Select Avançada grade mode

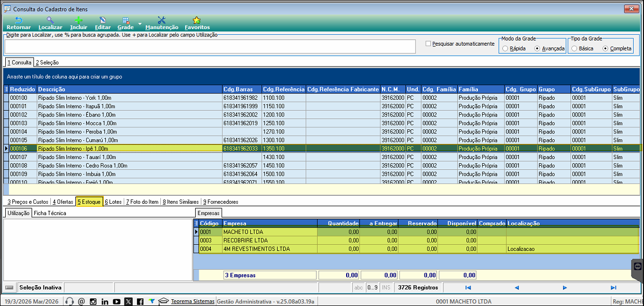tap(537, 48)
